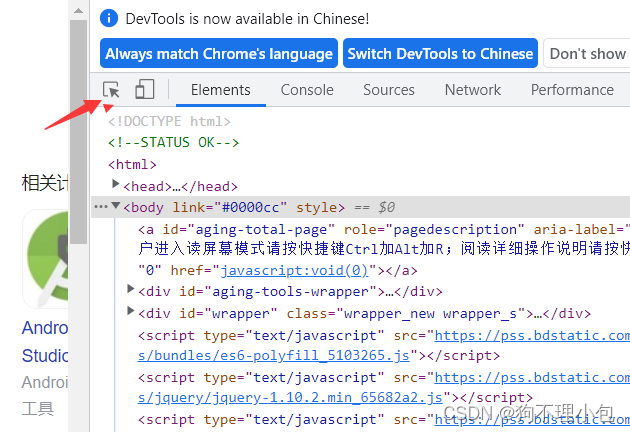The image size is (630, 432).
Task: Activate the inspect element picker icon
Action: coord(111,89)
